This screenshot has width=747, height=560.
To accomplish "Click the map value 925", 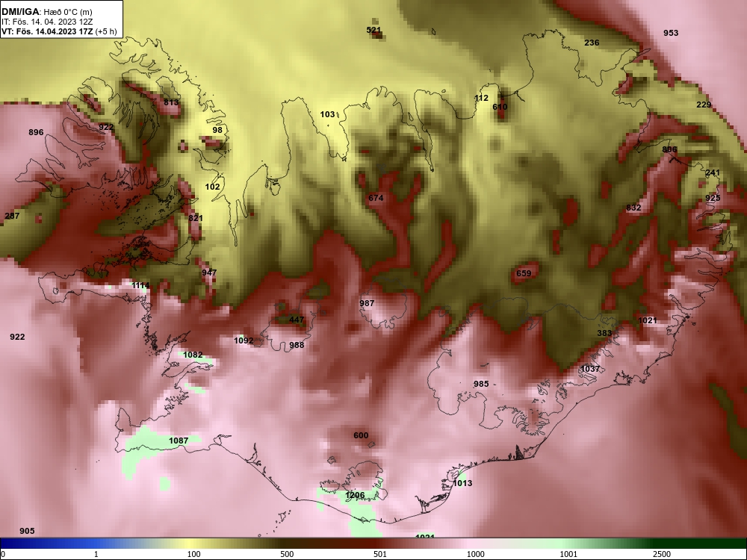I will pos(713,198).
